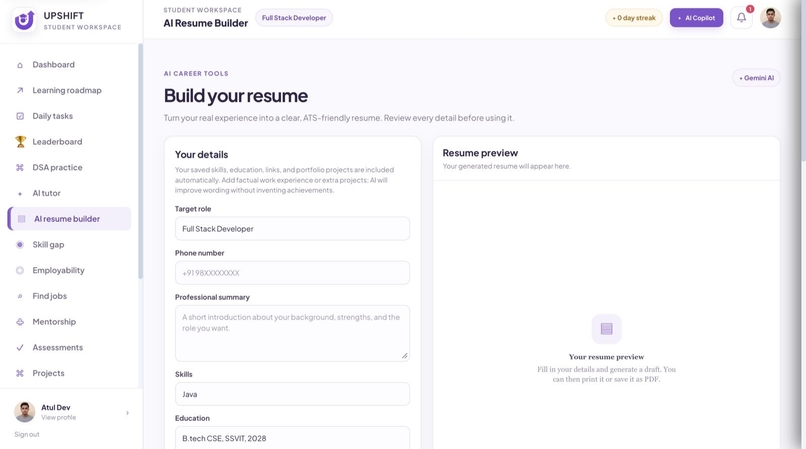
Task: Click into the Professional summary textarea
Action: (292, 333)
